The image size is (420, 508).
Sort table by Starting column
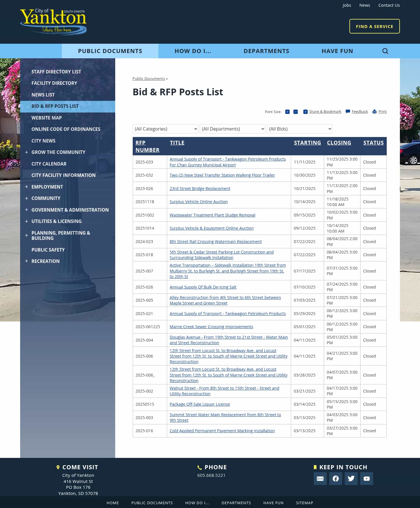[x=307, y=143]
